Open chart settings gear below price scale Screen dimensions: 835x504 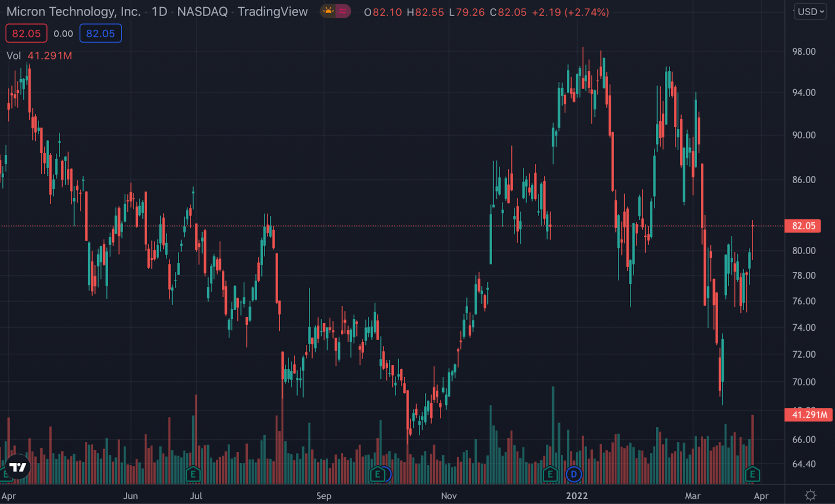pos(810,495)
